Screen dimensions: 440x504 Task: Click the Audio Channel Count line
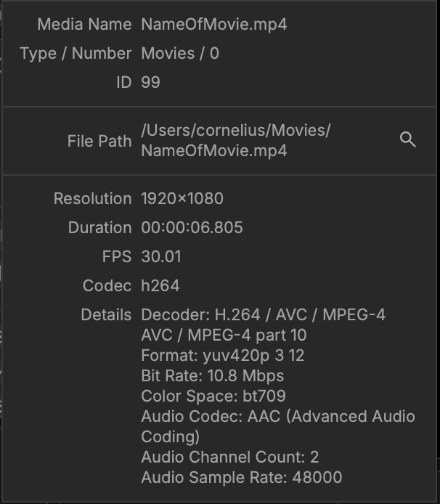click(230, 457)
